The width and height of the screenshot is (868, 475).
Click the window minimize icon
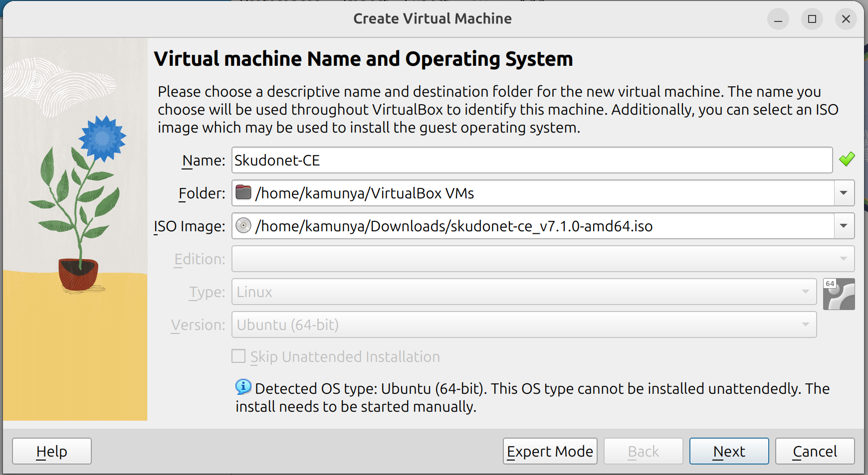pos(778,19)
